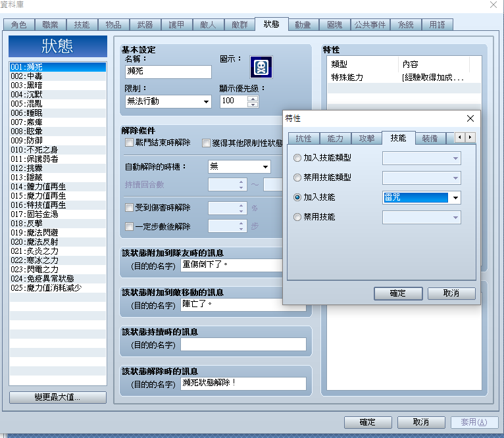
Task: Select 禁用技能類型 radio option
Action: [297, 178]
